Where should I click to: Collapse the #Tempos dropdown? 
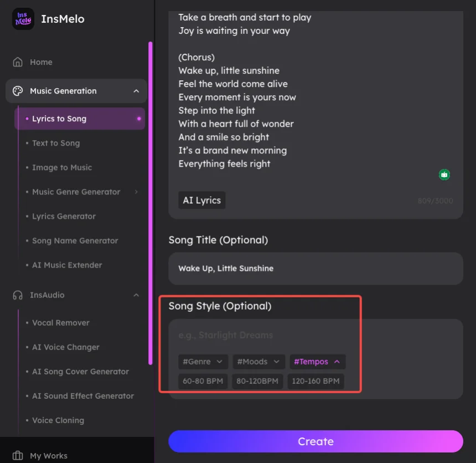pyautogui.click(x=317, y=361)
